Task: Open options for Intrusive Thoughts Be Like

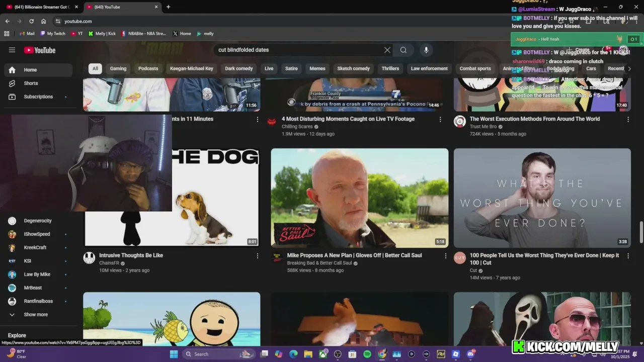Action: [258, 255]
